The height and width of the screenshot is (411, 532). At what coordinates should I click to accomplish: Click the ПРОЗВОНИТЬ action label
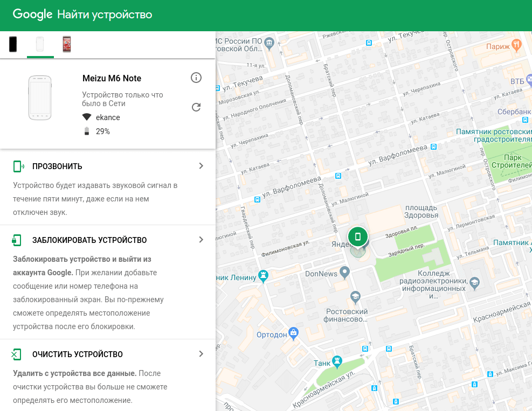(x=57, y=166)
